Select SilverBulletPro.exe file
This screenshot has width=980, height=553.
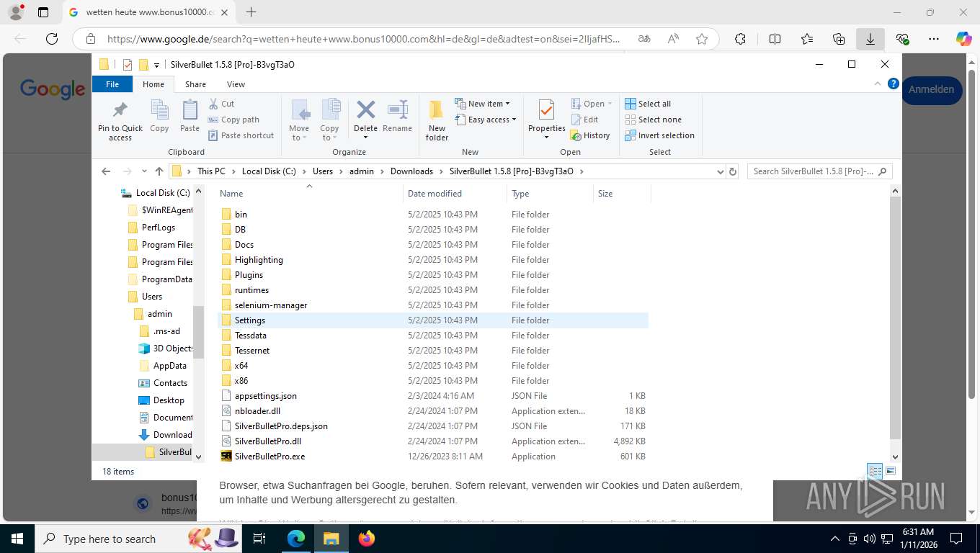tap(433, 457)
